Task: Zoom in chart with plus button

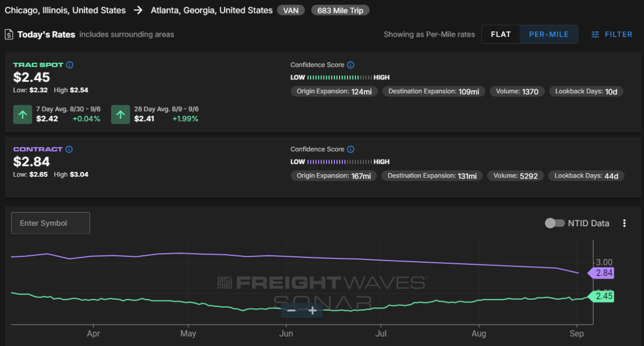Action: (x=312, y=311)
